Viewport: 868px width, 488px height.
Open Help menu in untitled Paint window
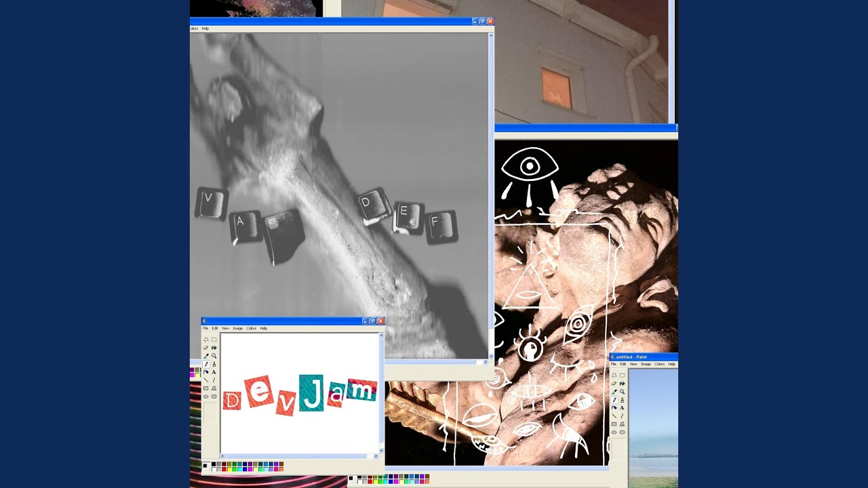coord(672,364)
